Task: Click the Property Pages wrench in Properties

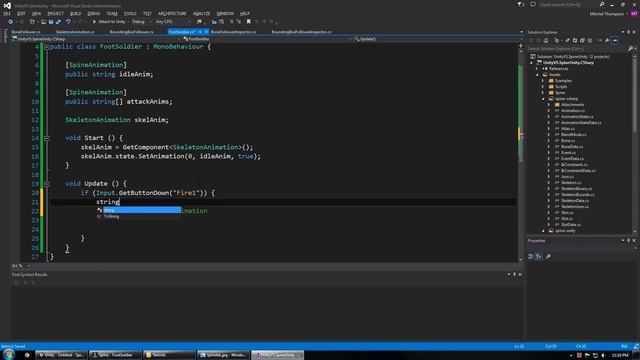Action: coord(548,256)
